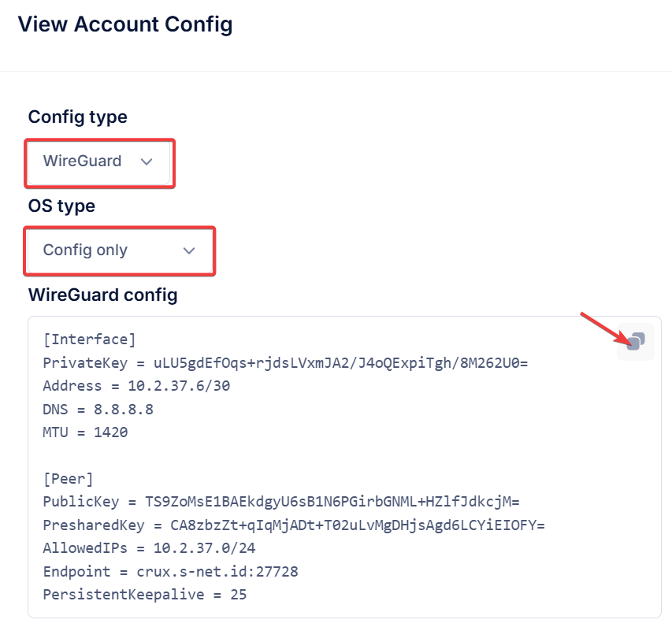This screenshot has width=672, height=627.
Task: Click the PersistentKeepalive 25 line
Action: (145, 595)
